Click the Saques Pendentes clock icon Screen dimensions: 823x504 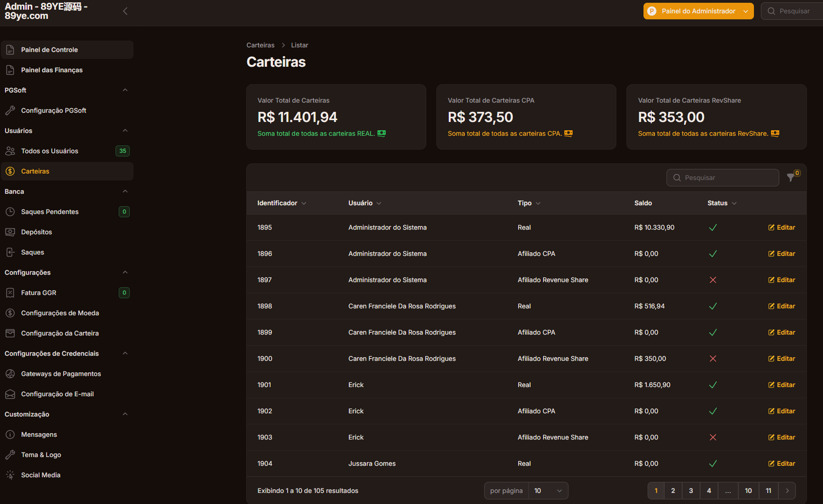(10, 212)
